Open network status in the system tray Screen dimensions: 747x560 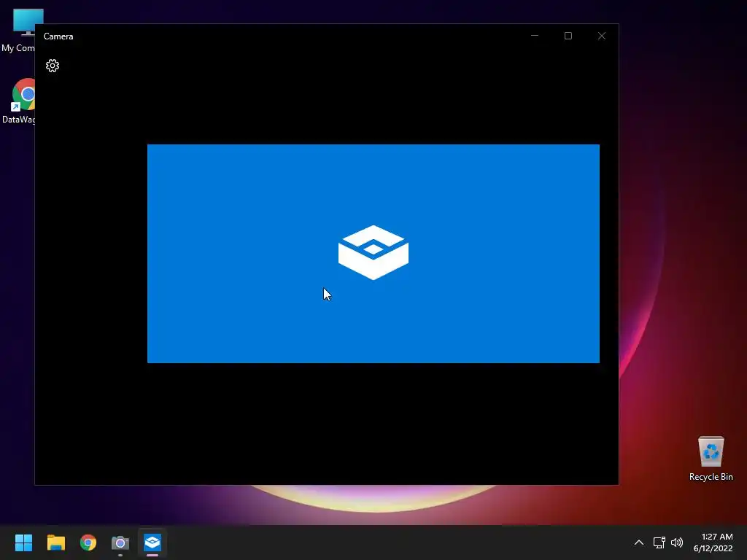pos(659,542)
